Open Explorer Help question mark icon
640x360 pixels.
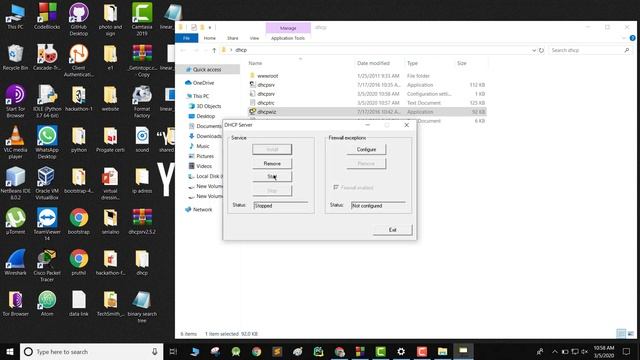coord(632,38)
